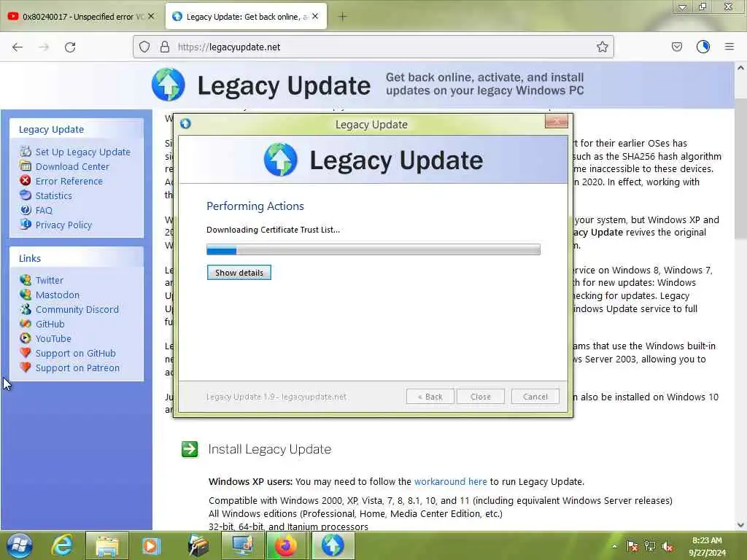Click the YouTube media player icon in Links
The width and height of the screenshot is (747, 560).
[26, 338]
